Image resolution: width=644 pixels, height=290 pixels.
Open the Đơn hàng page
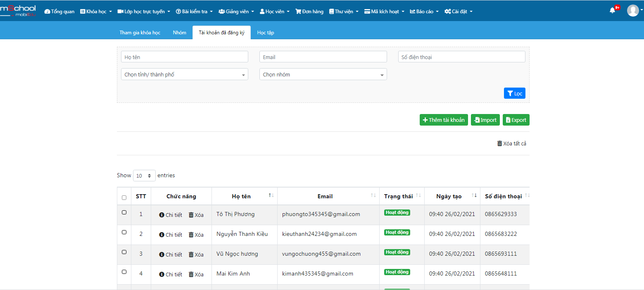click(309, 12)
